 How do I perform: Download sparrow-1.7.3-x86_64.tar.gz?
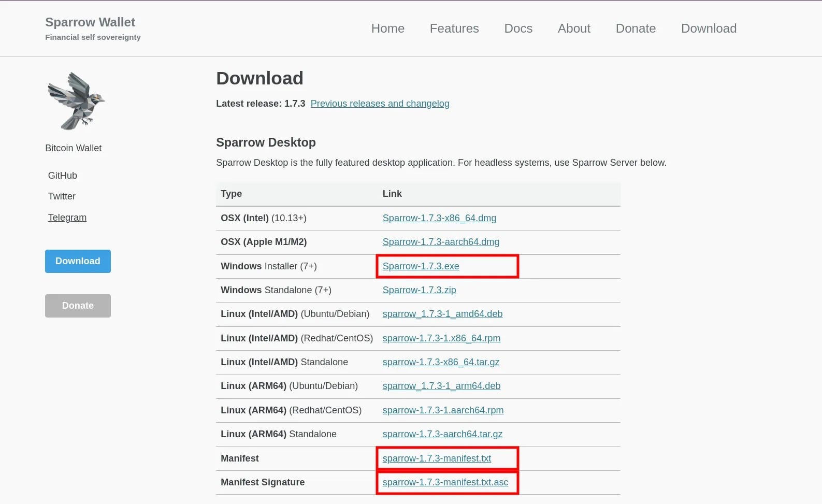tap(441, 362)
